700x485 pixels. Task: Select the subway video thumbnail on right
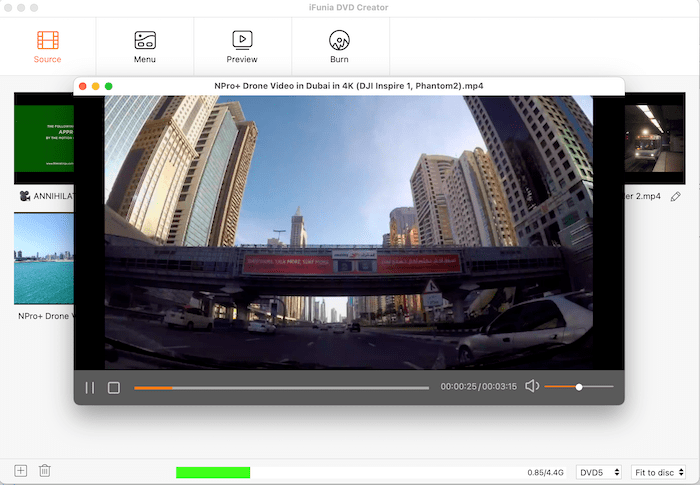[654, 140]
